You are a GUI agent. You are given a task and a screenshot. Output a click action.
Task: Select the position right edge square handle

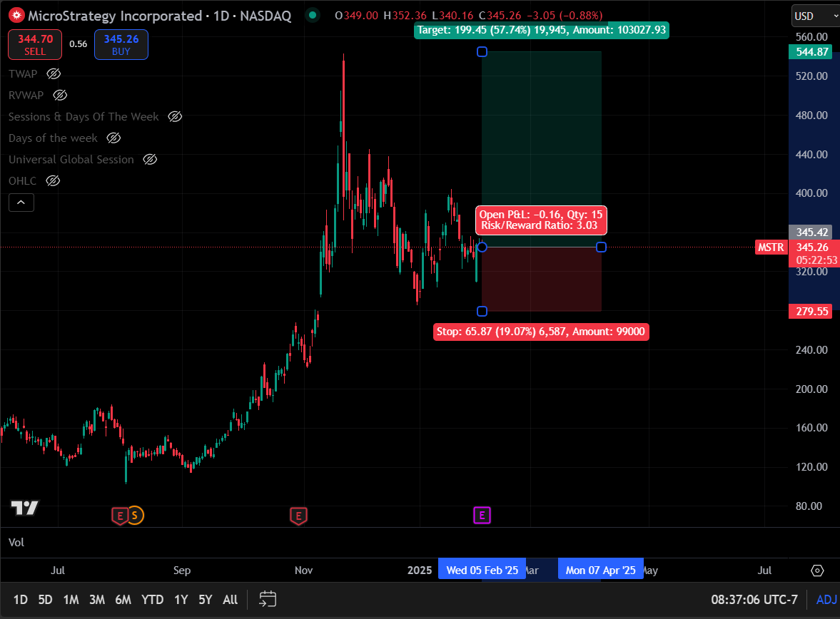(x=601, y=247)
